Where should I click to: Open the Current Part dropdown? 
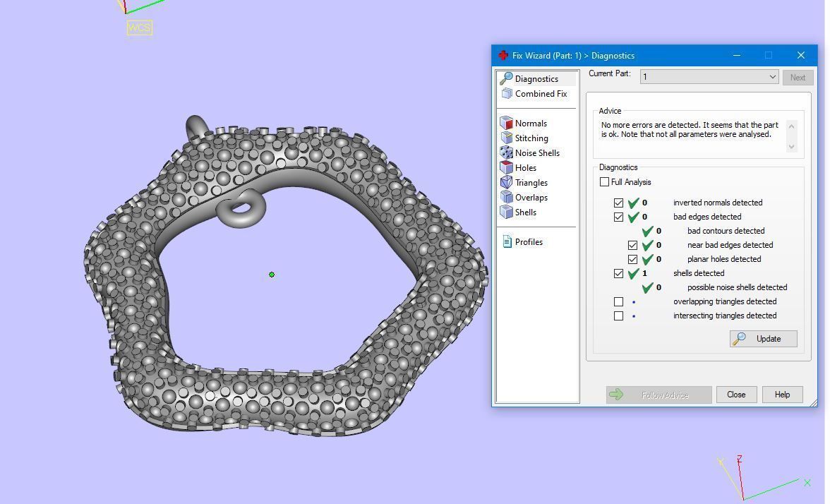[709, 77]
